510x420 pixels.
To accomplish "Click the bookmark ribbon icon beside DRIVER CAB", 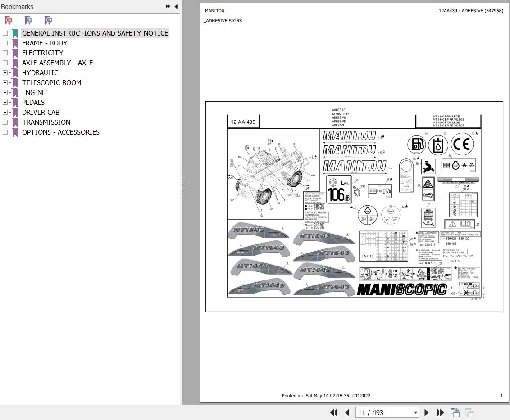I will tap(14, 113).
